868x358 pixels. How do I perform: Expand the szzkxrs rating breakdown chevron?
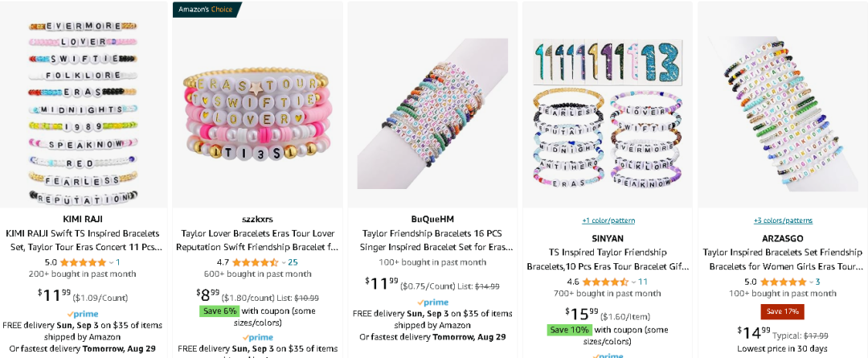tap(283, 262)
